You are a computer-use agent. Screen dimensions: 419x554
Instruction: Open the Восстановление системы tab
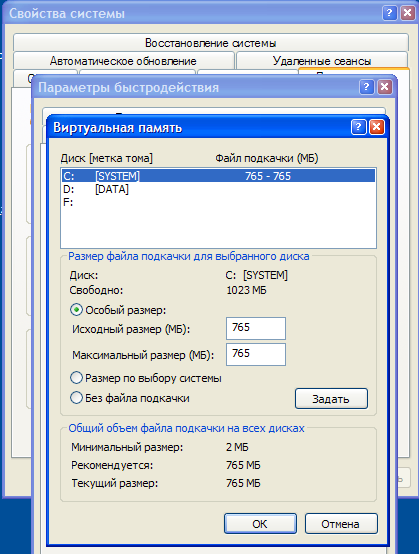(211, 43)
